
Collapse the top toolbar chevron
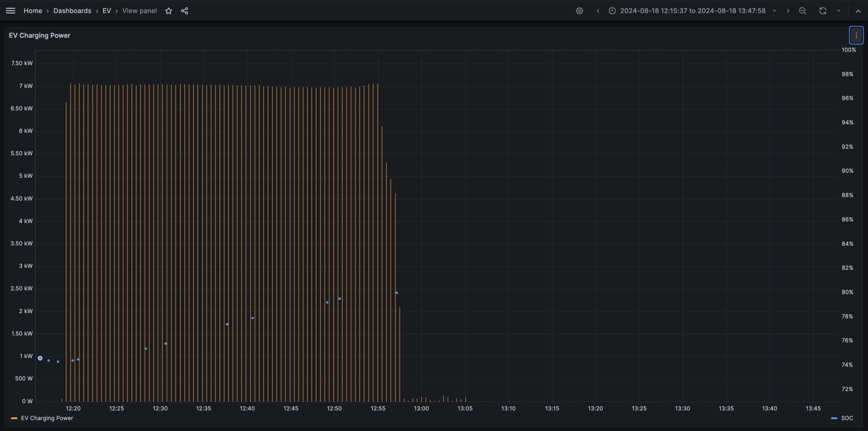click(858, 11)
